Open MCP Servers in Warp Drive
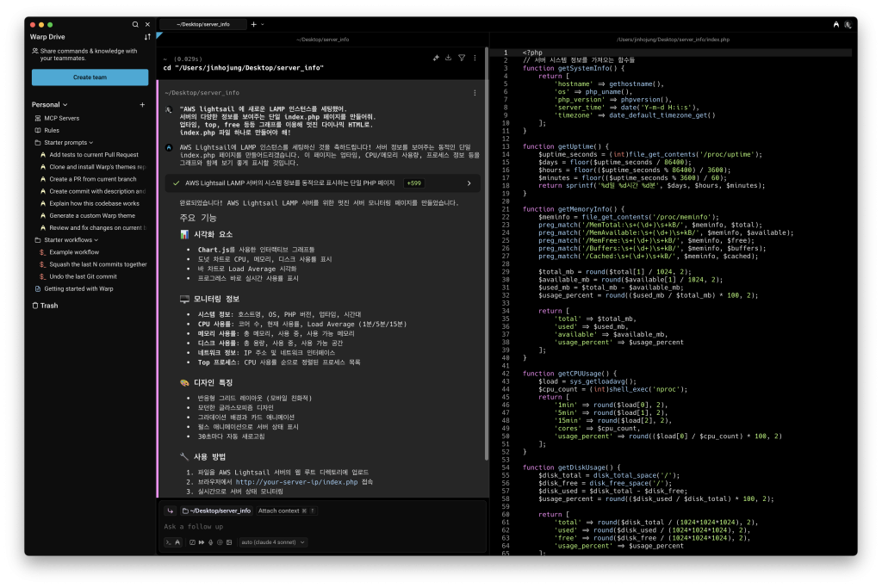The height and width of the screenshot is (588, 882). click(x=62, y=118)
